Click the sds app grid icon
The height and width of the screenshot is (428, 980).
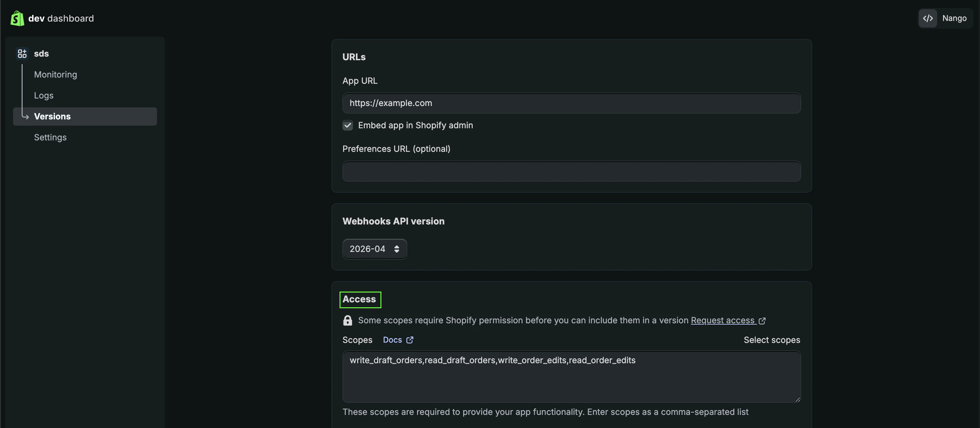pyautogui.click(x=22, y=54)
